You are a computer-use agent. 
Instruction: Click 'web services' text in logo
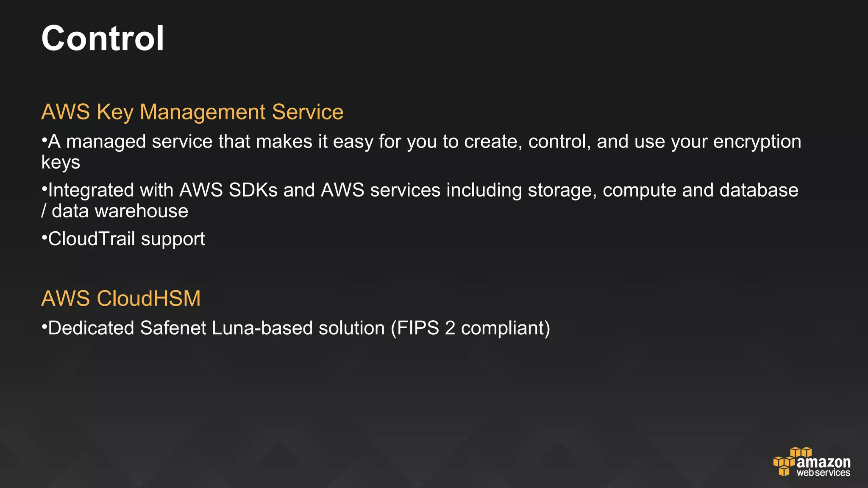(823, 473)
